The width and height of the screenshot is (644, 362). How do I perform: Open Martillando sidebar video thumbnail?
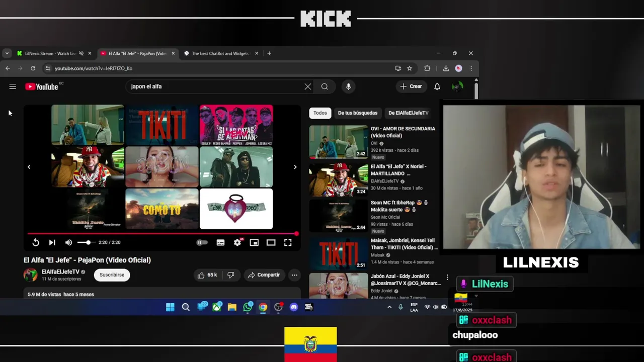point(339,179)
